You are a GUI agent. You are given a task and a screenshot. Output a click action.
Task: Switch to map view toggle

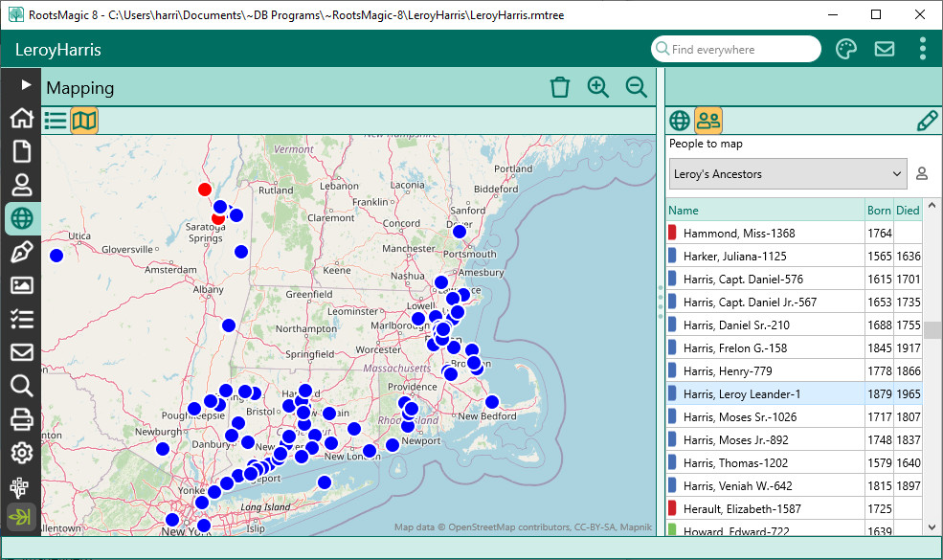(84, 121)
